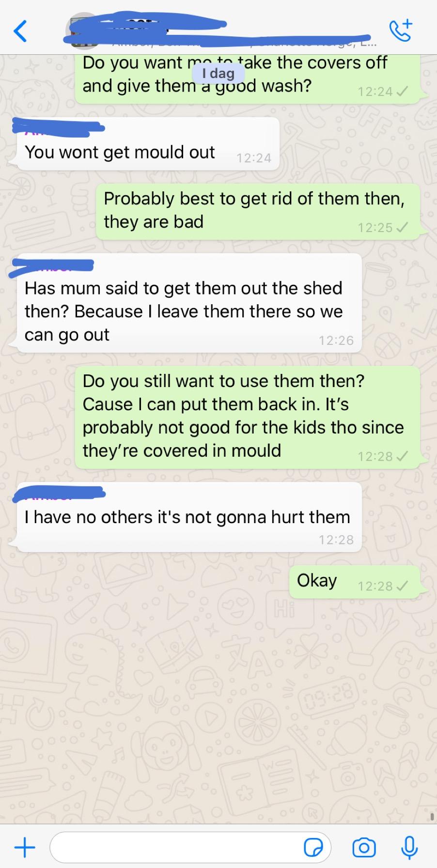Tap the back arrow to leave the chat
The image size is (437, 868).
pos(19,31)
